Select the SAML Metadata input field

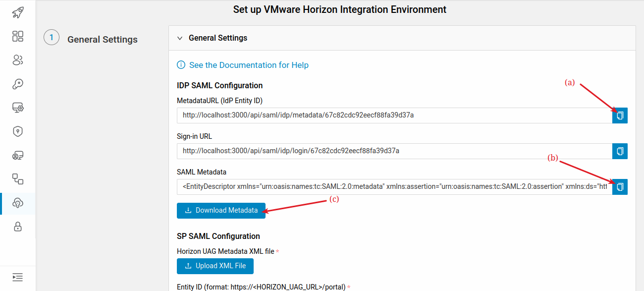pos(394,187)
